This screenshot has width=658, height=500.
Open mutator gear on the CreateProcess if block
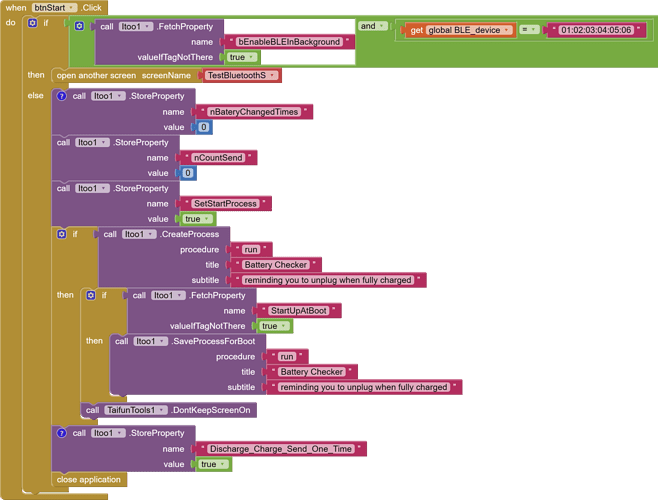61,234
